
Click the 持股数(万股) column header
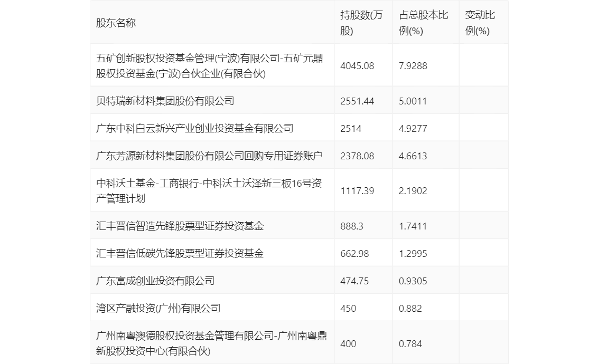pyautogui.click(x=361, y=23)
